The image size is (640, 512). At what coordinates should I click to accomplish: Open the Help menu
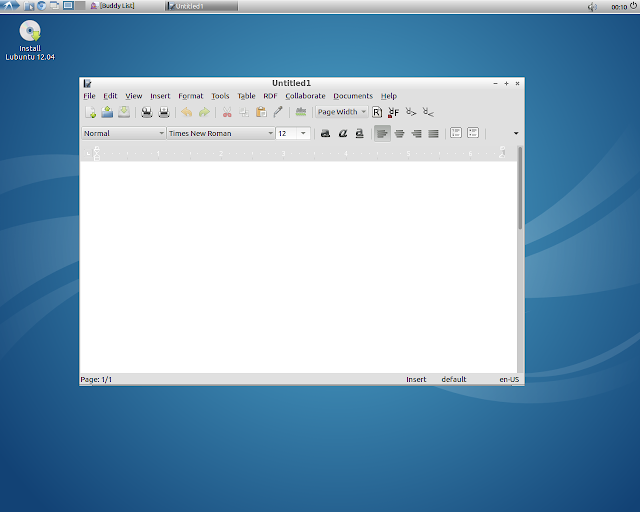[389, 96]
